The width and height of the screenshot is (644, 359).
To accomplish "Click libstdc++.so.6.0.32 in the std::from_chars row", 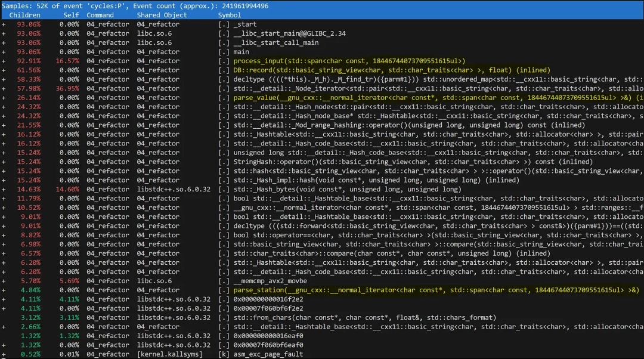I will tap(174, 317).
